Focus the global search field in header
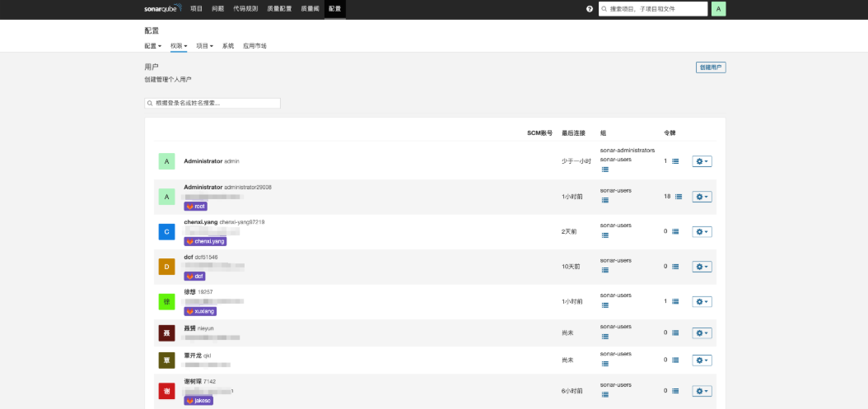The image size is (868, 409). pos(653,9)
